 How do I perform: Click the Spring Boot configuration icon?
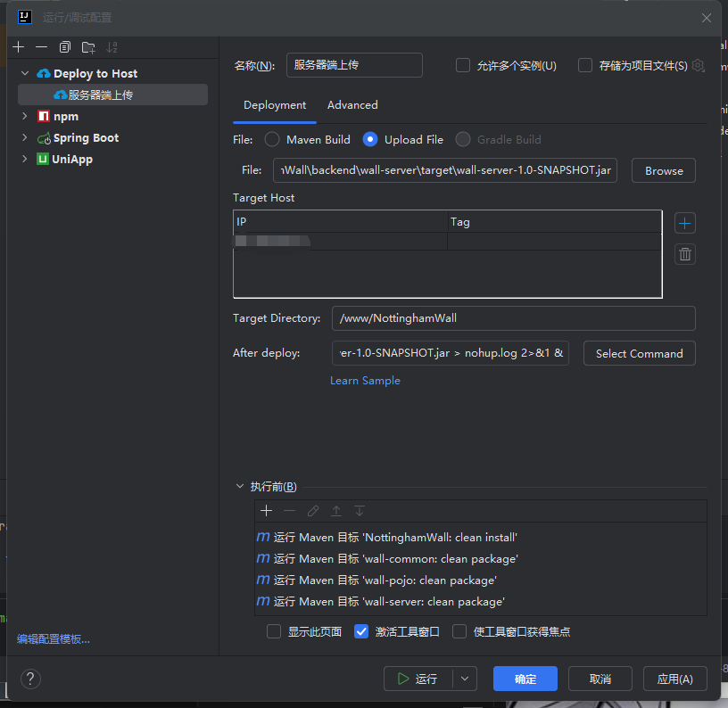44,138
